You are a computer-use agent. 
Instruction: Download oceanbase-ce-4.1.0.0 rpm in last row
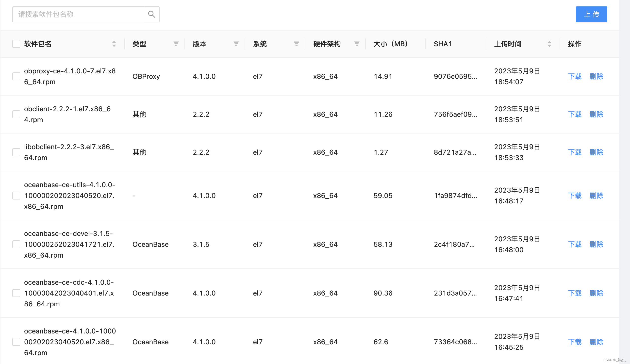[575, 342]
